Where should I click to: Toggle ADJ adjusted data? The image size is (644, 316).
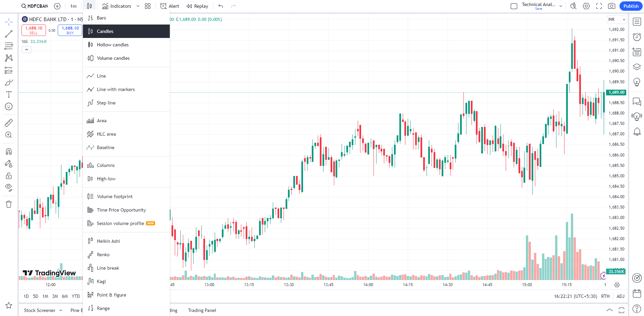click(x=621, y=296)
